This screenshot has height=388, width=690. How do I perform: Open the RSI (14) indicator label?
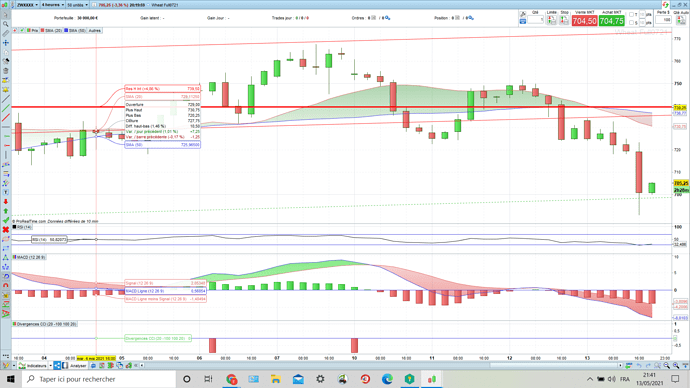coord(22,227)
